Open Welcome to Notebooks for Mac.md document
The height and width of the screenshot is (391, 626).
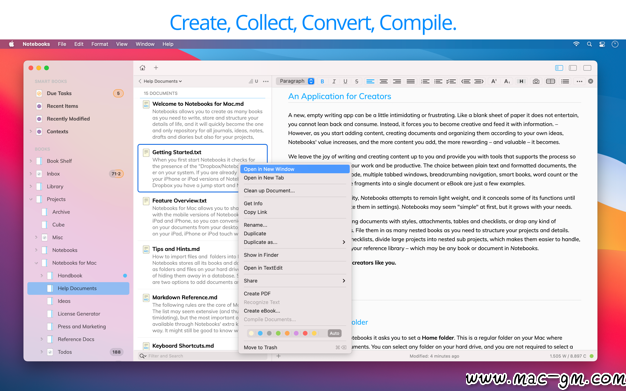203,120
